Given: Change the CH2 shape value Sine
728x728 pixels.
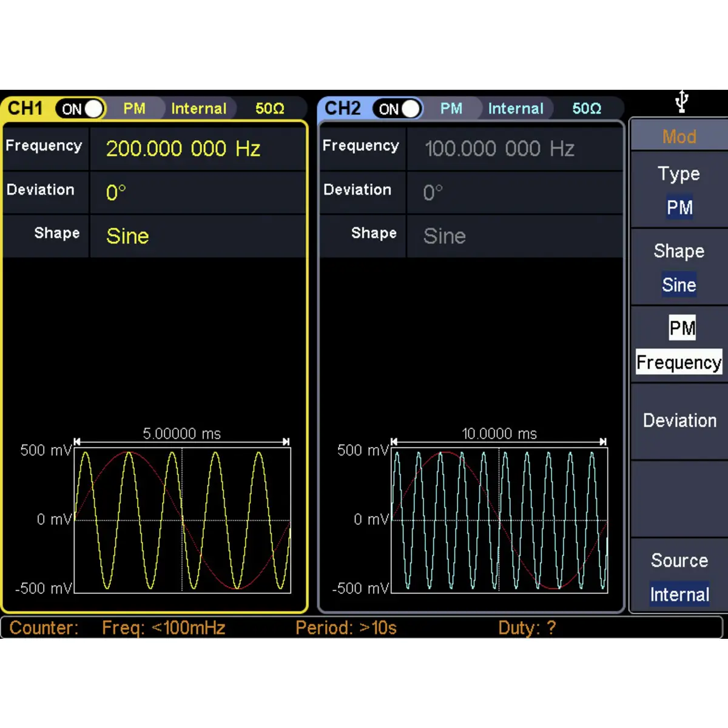Looking at the screenshot, I should [445, 236].
